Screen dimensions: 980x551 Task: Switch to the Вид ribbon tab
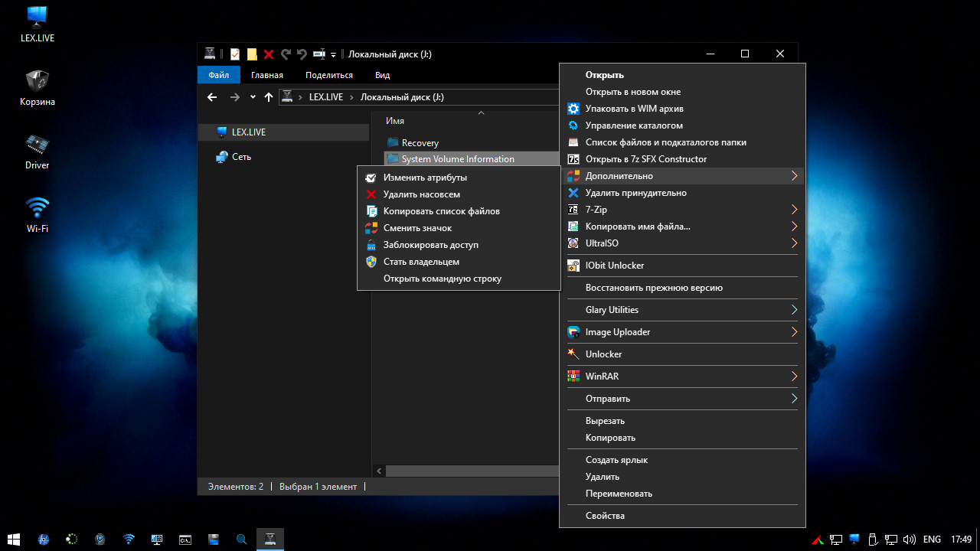point(382,75)
